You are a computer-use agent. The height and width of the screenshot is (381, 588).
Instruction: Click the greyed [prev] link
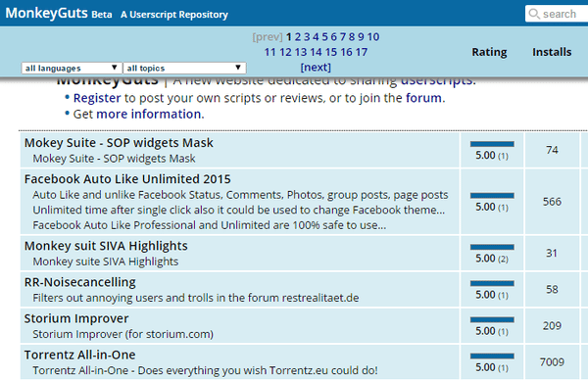tap(268, 36)
